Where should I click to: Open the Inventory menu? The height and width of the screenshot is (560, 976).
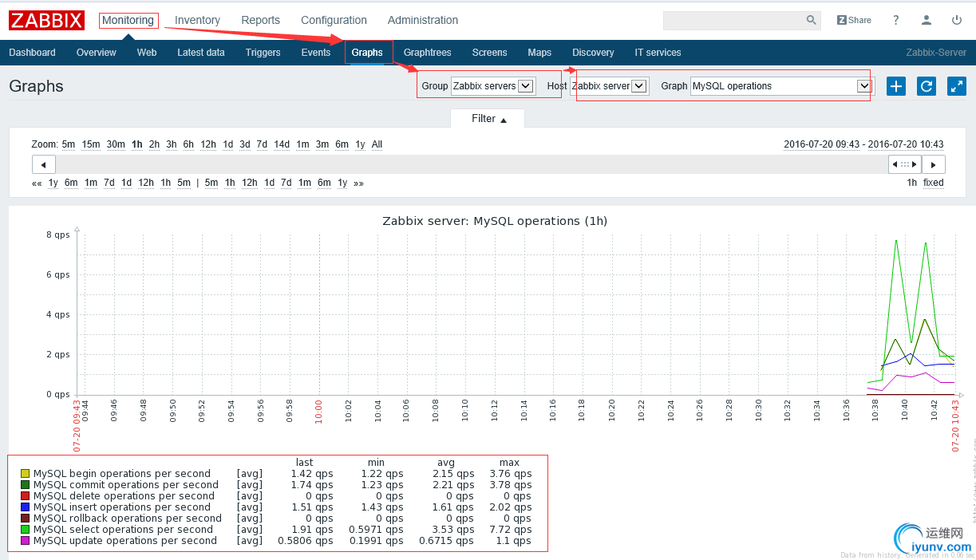coord(197,20)
